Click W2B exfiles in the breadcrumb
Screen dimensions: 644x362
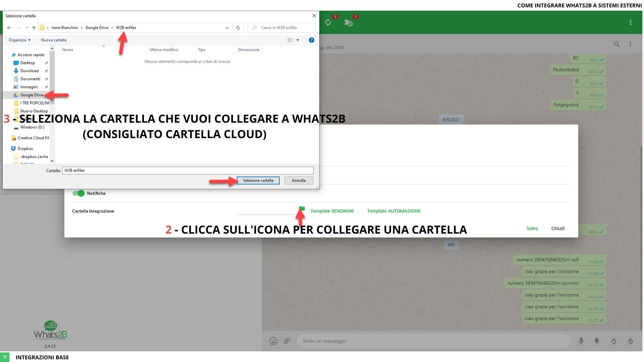tap(126, 27)
